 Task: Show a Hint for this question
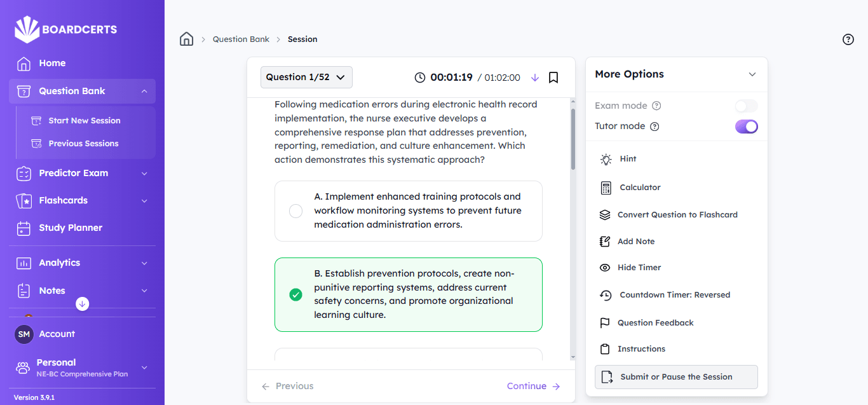coord(628,159)
